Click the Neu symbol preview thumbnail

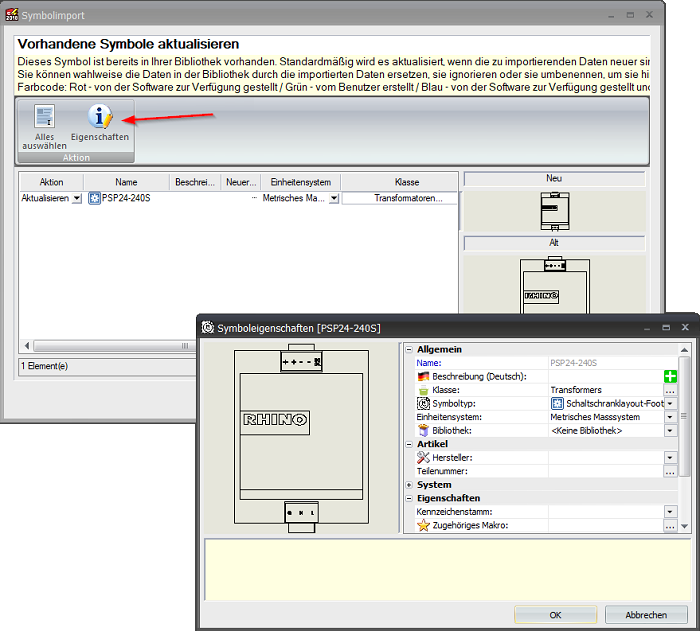click(553, 211)
